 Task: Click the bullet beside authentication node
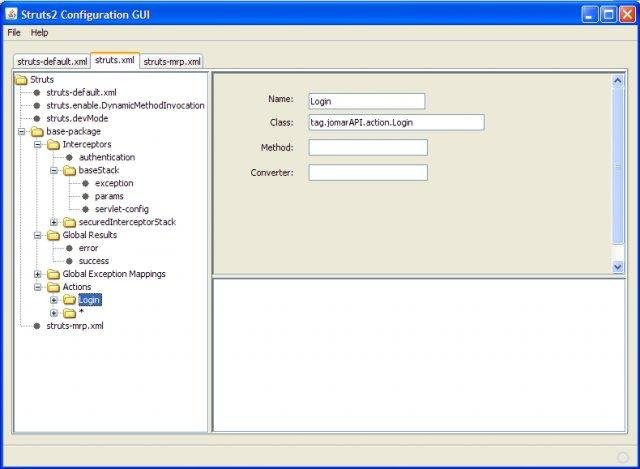click(69, 157)
